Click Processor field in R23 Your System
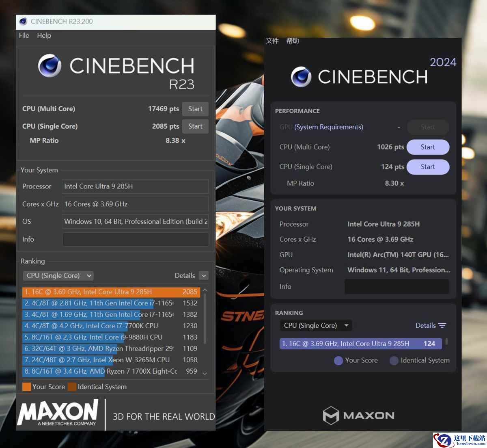The width and height of the screenshot is (487, 448). pyautogui.click(x=136, y=186)
